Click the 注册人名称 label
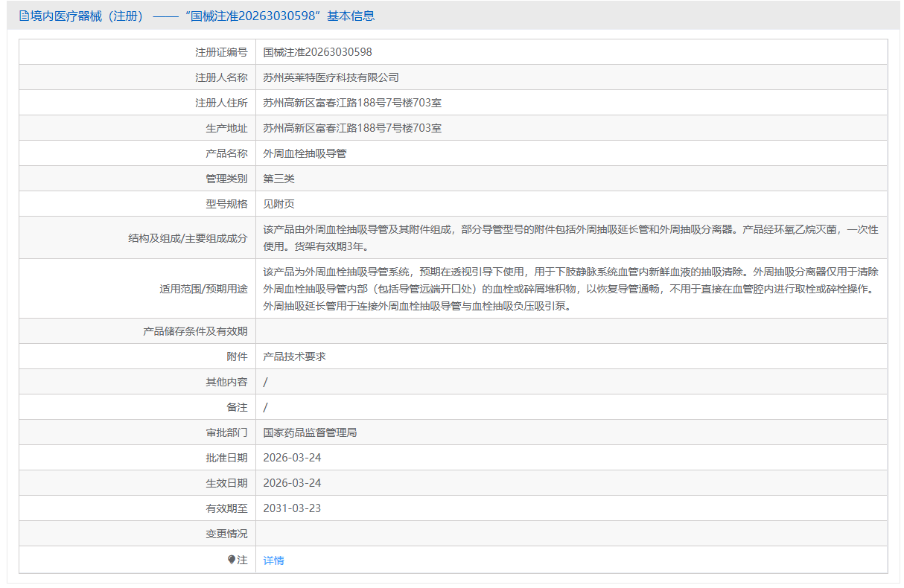The width and height of the screenshot is (904, 588). tap(221, 77)
